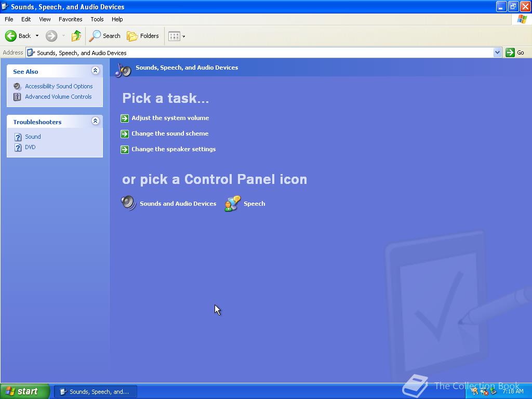Click the DVD troubleshooter question icon
This screenshot has height=399, width=532.
pyautogui.click(x=18, y=148)
